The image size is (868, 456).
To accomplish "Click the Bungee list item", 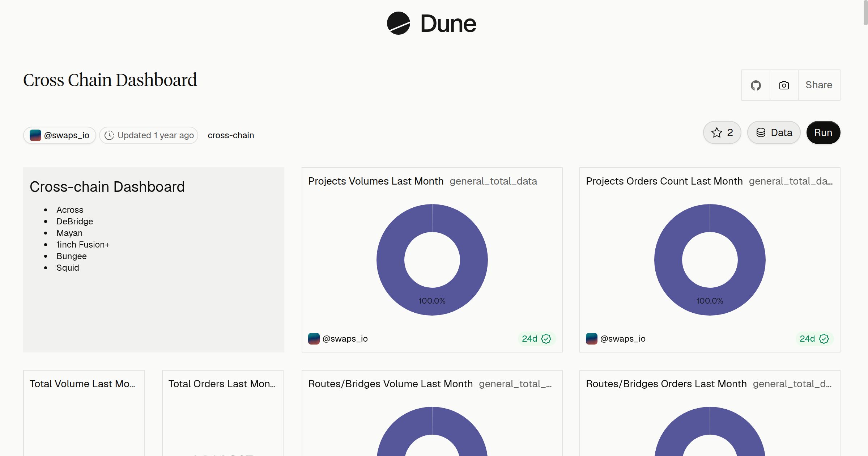I will (72, 256).
